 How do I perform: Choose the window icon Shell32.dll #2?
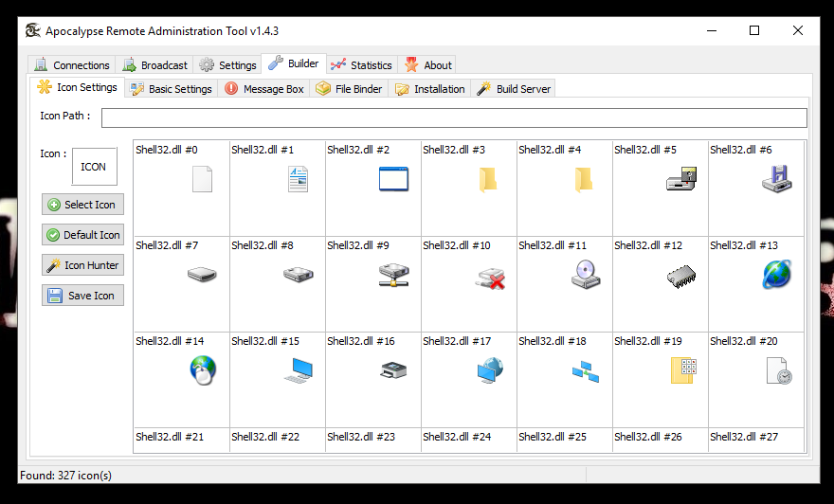393,179
